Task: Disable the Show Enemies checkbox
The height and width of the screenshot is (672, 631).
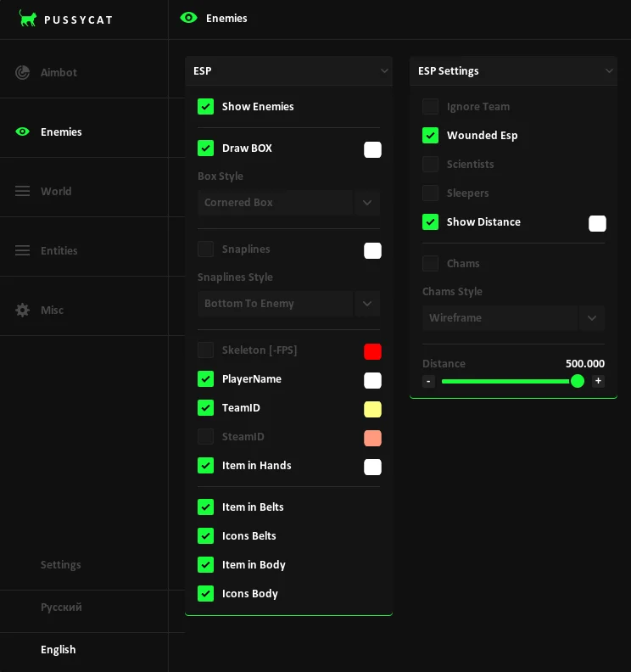Action: [x=205, y=106]
